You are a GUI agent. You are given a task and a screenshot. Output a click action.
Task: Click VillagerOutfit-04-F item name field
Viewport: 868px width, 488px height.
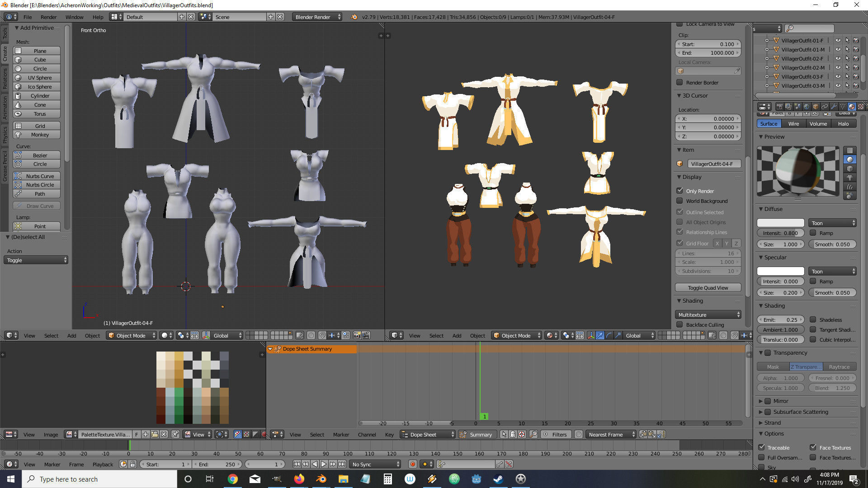pyautogui.click(x=714, y=164)
